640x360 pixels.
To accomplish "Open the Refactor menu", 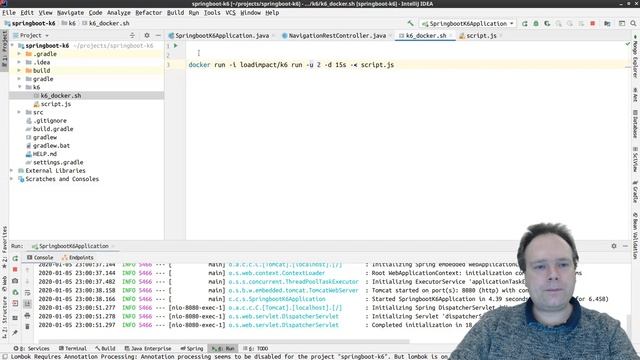I will [149, 13].
